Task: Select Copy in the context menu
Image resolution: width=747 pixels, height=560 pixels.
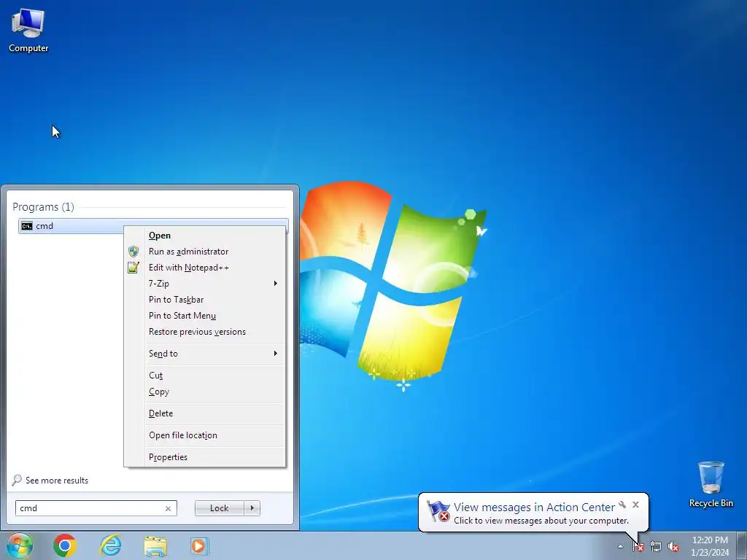Action: point(206,392)
